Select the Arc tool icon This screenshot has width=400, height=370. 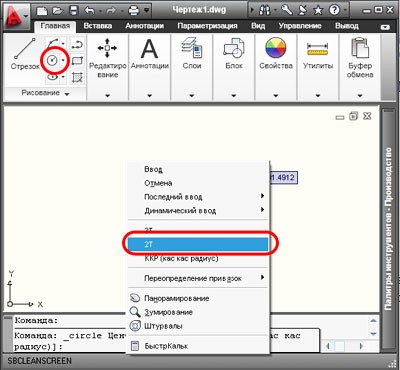(53, 43)
